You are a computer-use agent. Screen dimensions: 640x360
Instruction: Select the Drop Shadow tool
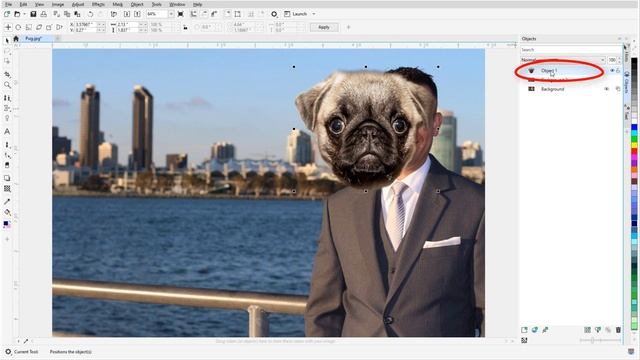[x=7, y=178]
